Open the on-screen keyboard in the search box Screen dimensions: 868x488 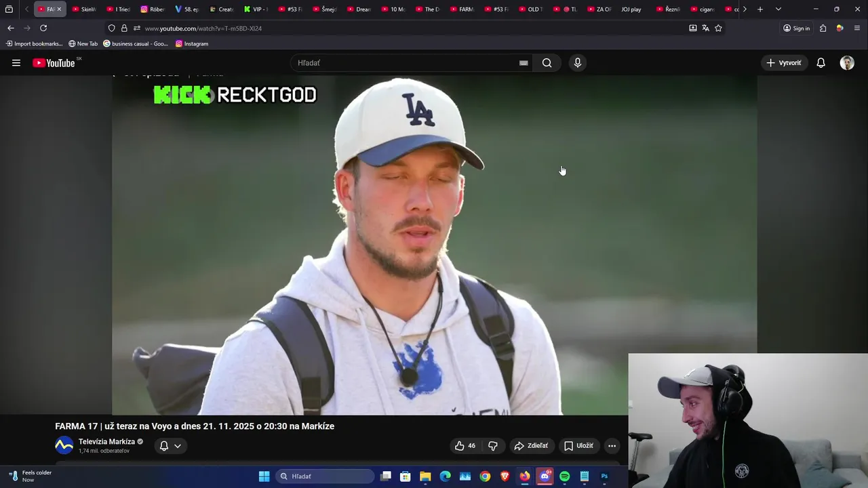coord(524,63)
